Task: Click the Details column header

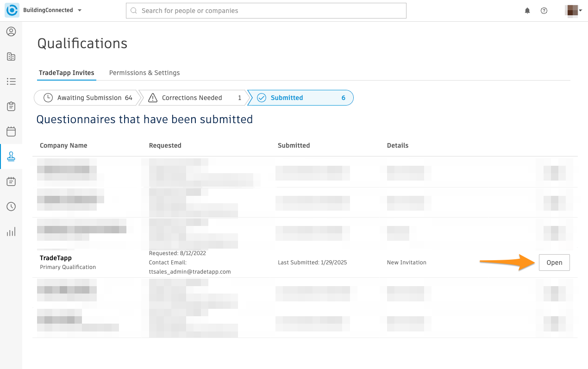Action: coord(398,145)
